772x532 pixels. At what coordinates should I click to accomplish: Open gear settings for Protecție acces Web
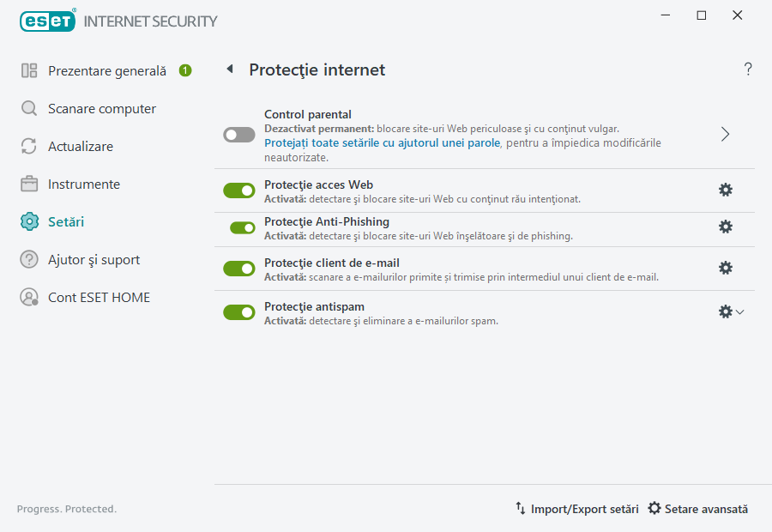[x=726, y=190]
